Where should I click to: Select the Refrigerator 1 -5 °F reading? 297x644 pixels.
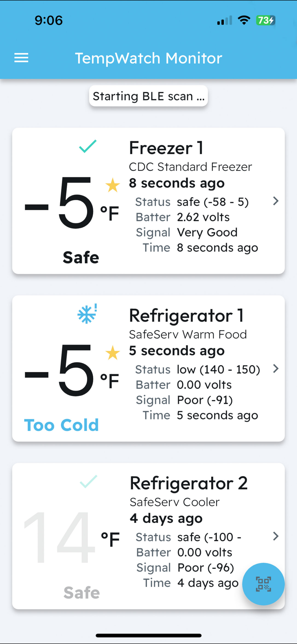point(72,370)
